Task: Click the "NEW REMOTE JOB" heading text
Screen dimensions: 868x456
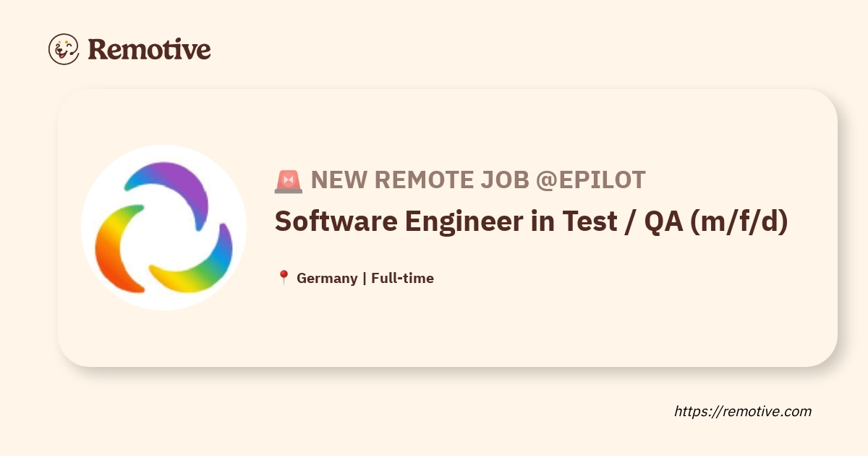Action: click(x=420, y=181)
